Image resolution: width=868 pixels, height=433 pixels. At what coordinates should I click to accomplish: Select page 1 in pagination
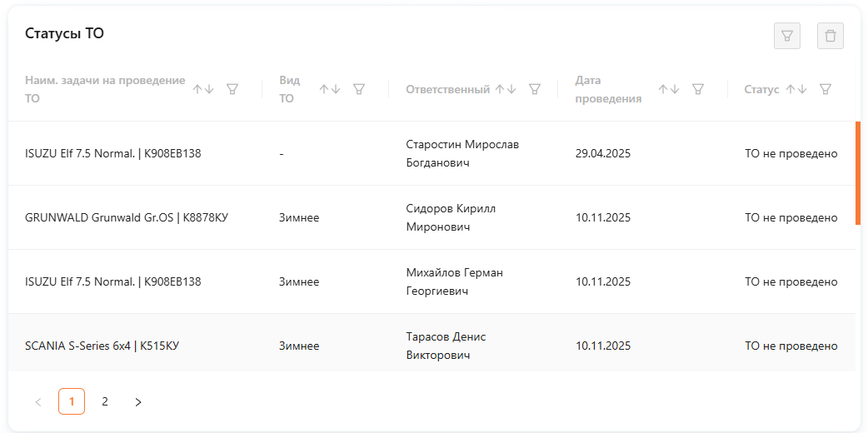tap(72, 401)
